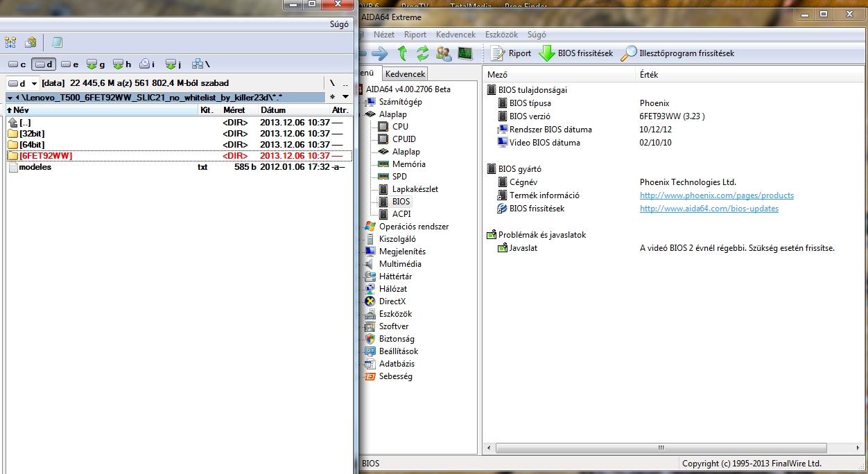Click root directory backslash button
The image size is (868, 474).
pyautogui.click(x=332, y=83)
